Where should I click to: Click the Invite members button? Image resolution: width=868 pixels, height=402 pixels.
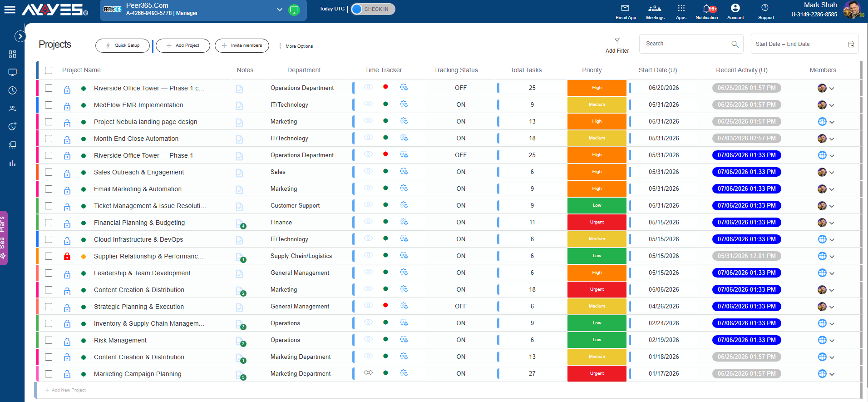click(x=242, y=45)
